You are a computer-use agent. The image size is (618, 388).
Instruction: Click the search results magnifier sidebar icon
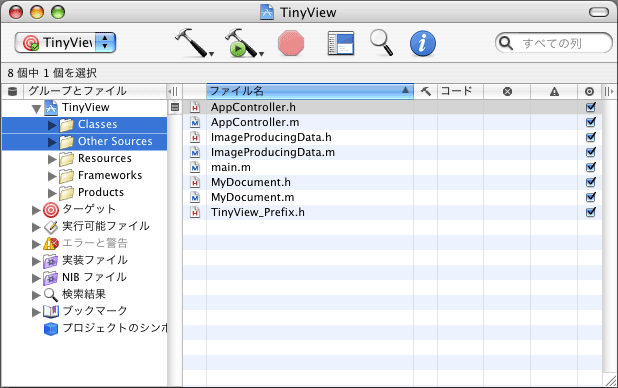(x=51, y=295)
